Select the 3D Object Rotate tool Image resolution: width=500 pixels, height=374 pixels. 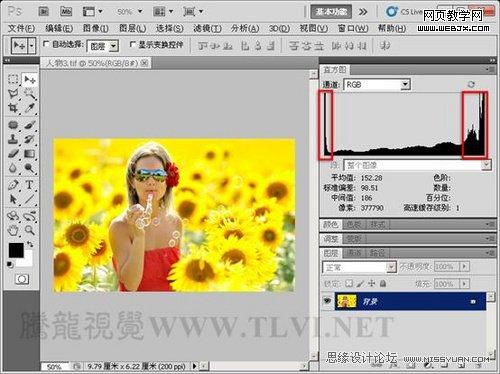point(13,216)
